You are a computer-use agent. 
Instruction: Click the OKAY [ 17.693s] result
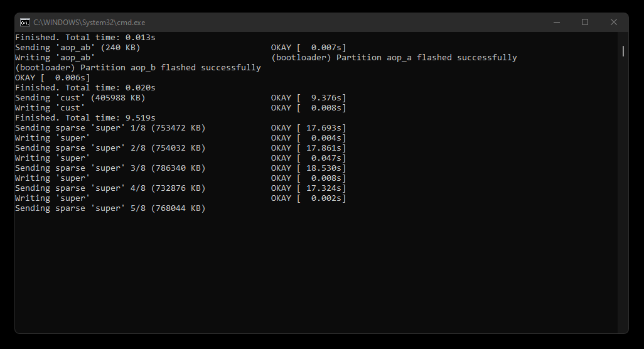(308, 127)
